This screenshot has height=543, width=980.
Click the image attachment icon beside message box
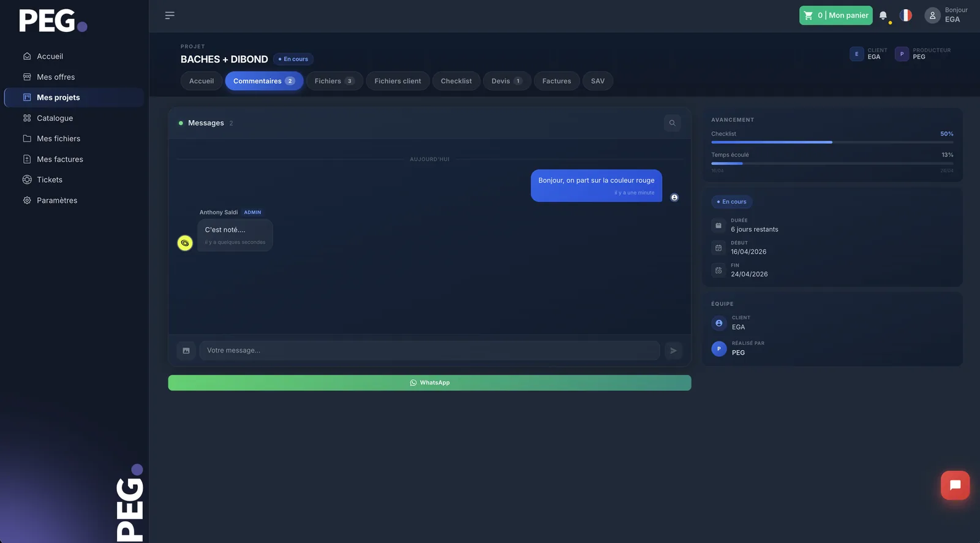pyautogui.click(x=186, y=351)
